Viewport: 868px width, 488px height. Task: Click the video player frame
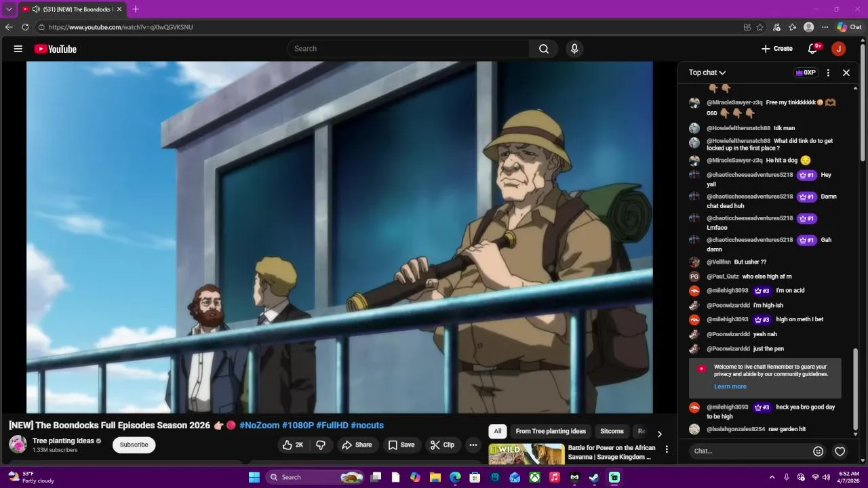[x=339, y=237]
